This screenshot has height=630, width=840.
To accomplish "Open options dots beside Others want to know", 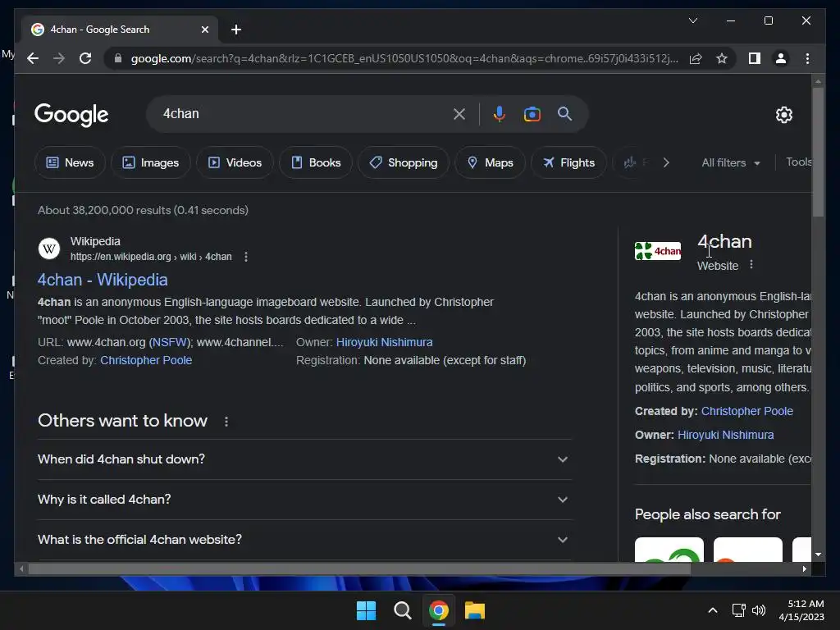I will click(x=226, y=422).
